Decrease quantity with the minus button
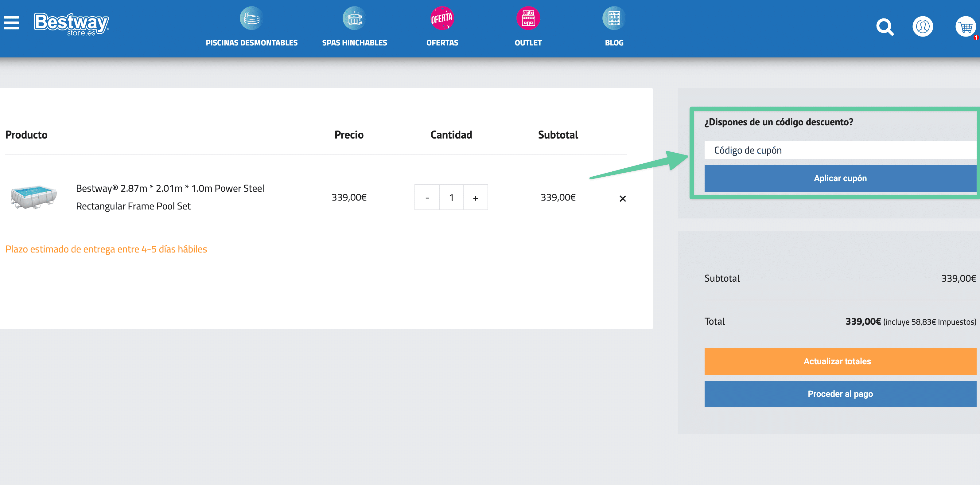 pos(427,198)
